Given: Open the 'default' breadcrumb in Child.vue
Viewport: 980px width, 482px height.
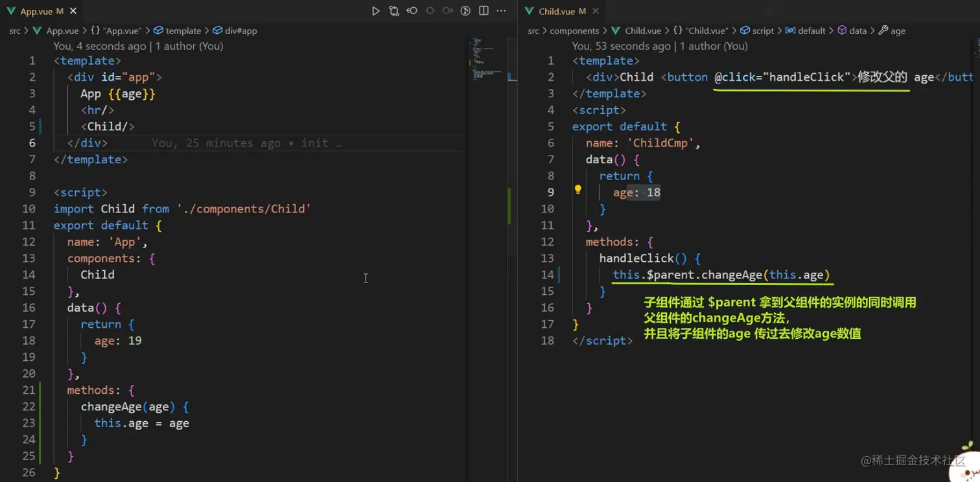Looking at the screenshot, I should tap(811, 30).
